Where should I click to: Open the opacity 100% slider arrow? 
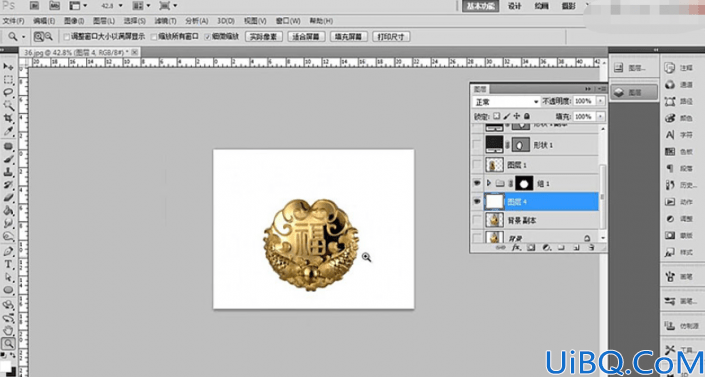pyautogui.click(x=600, y=102)
